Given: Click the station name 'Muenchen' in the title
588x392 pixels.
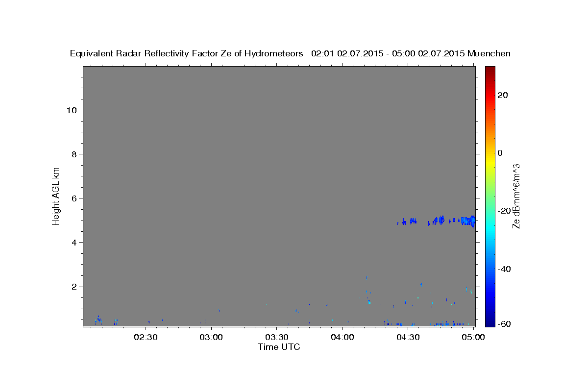Looking at the screenshot, I should (489, 54).
